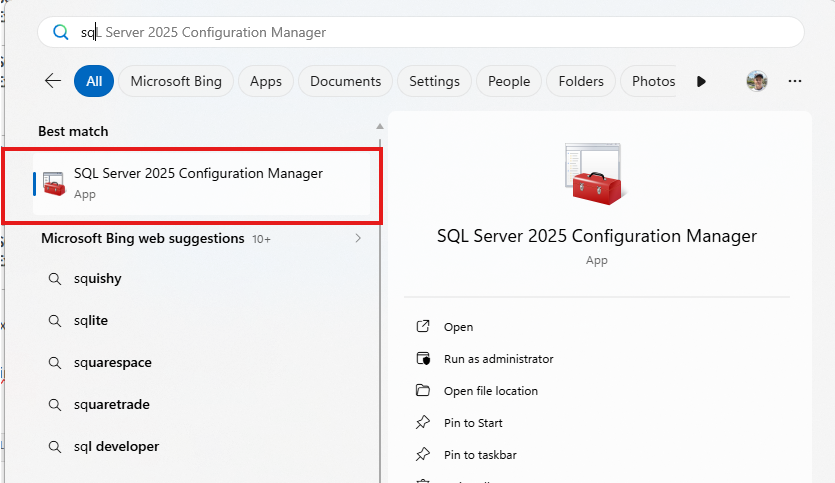The width and height of the screenshot is (835, 483).
Task: Click the Microsoft Bing web suggestions heading
Action: [x=143, y=238]
